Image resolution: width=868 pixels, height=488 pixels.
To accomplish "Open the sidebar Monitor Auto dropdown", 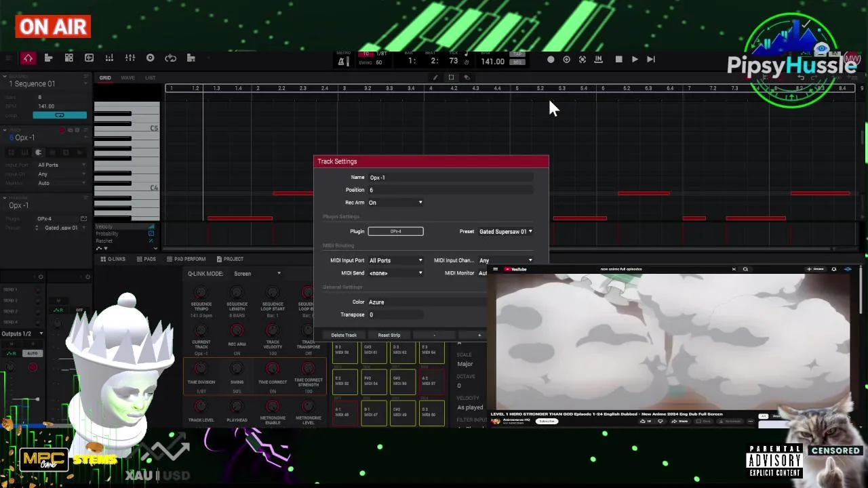I will (62, 183).
